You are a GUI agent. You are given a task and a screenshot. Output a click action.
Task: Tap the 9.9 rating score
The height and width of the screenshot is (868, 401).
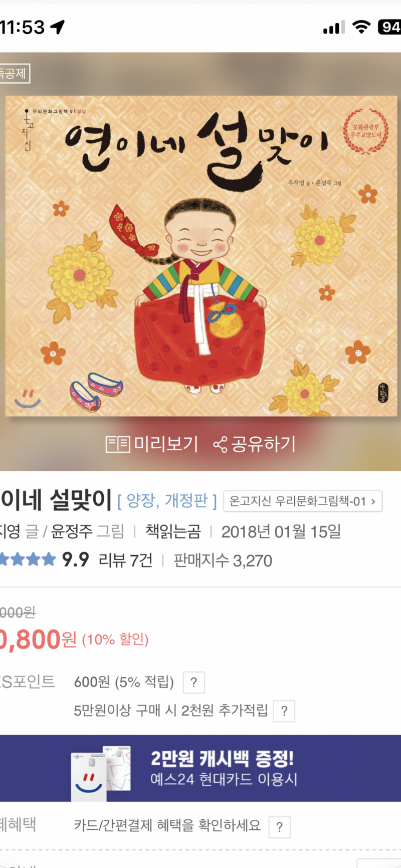click(x=75, y=560)
